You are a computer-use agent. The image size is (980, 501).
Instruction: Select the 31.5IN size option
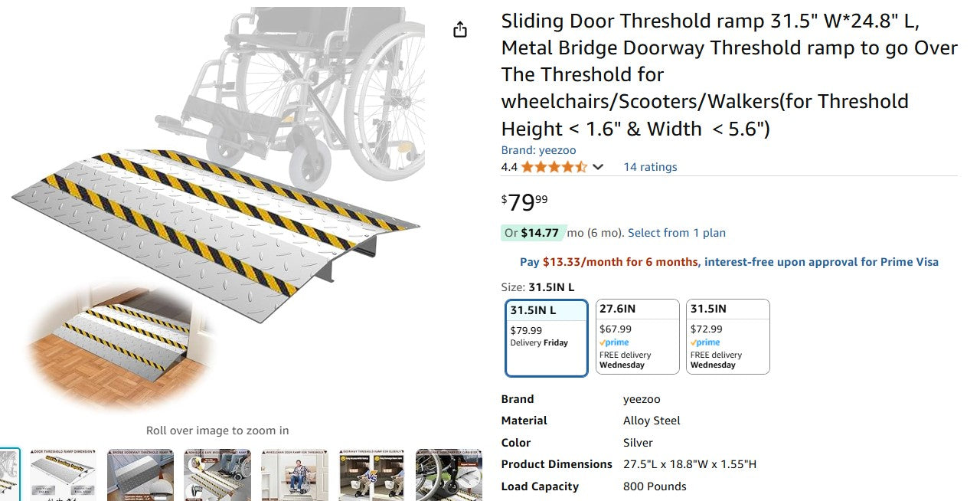[x=727, y=336]
